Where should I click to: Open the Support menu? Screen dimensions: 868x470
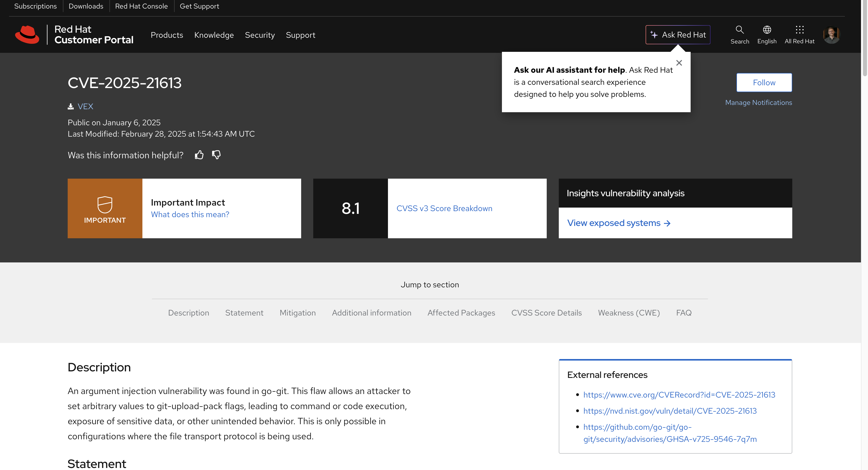tap(301, 35)
